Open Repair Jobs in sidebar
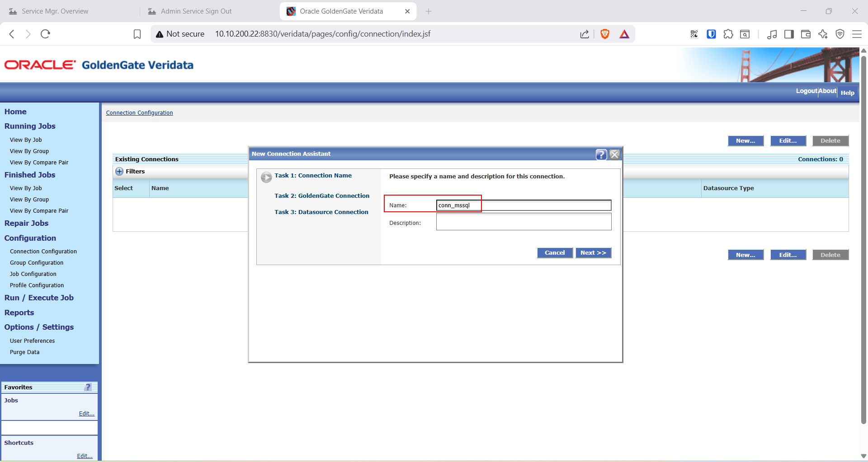The width and height of the screenshot is (868, 462). pyautogui.click(x=26, y=223)
